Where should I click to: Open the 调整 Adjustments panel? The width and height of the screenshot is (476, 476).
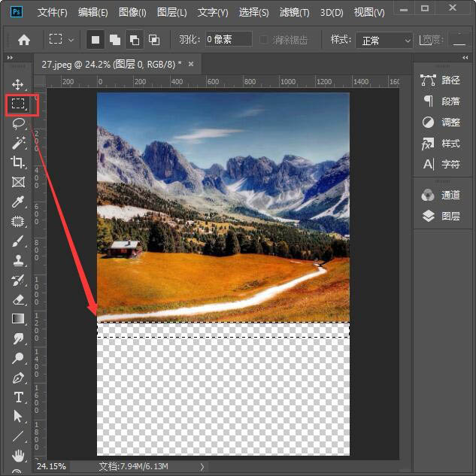click(441, 123)
